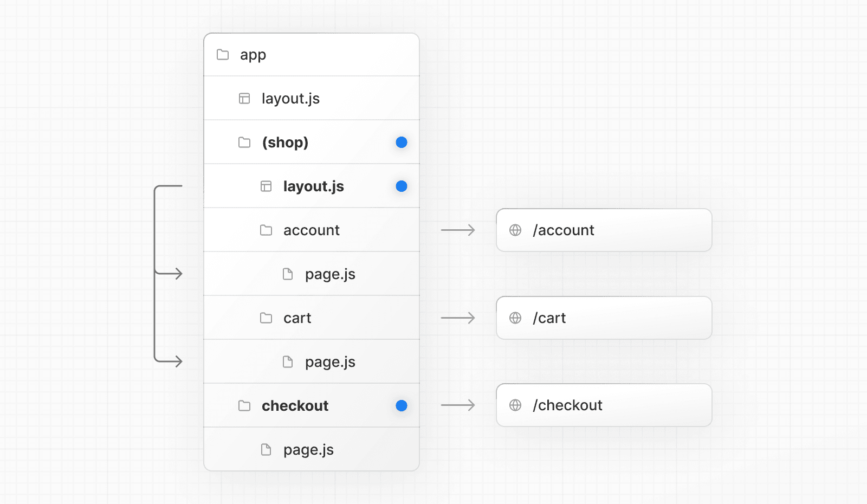
Task: Open the /account route box
Action: (604, 230)
